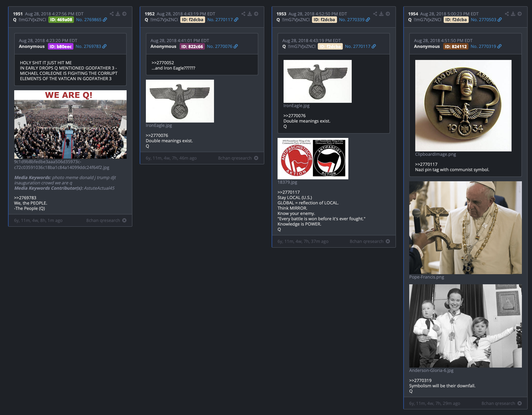Click post number 1953 header
532x415 pixels.
(281, 14)
